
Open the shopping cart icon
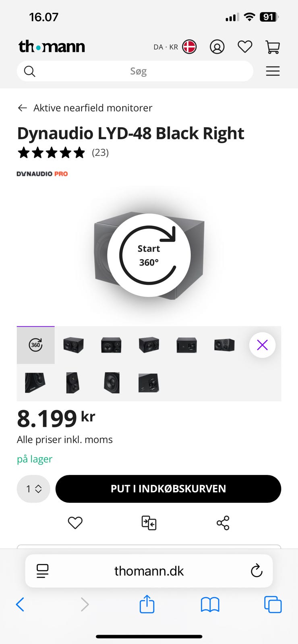(273, 47)
